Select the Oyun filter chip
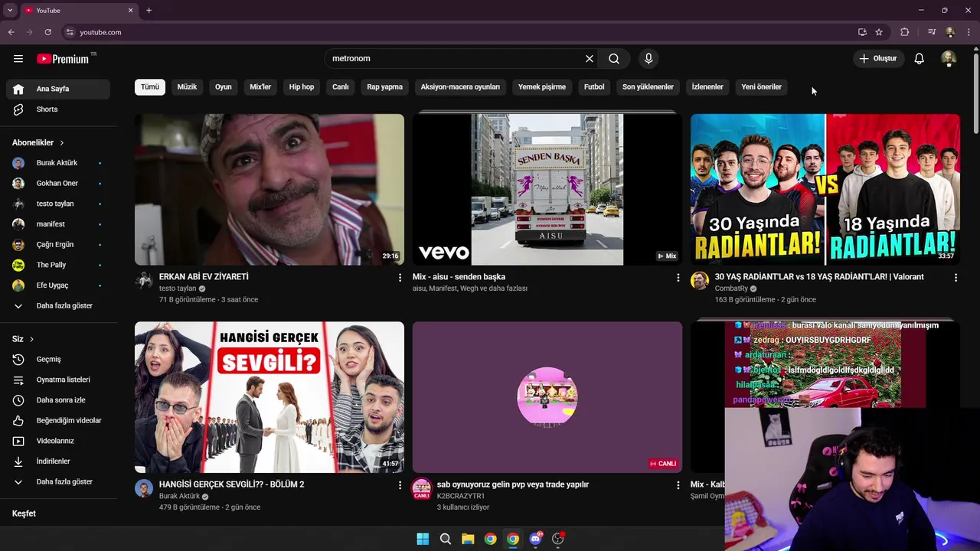The image size is (980, 551). tap(224, 87)
